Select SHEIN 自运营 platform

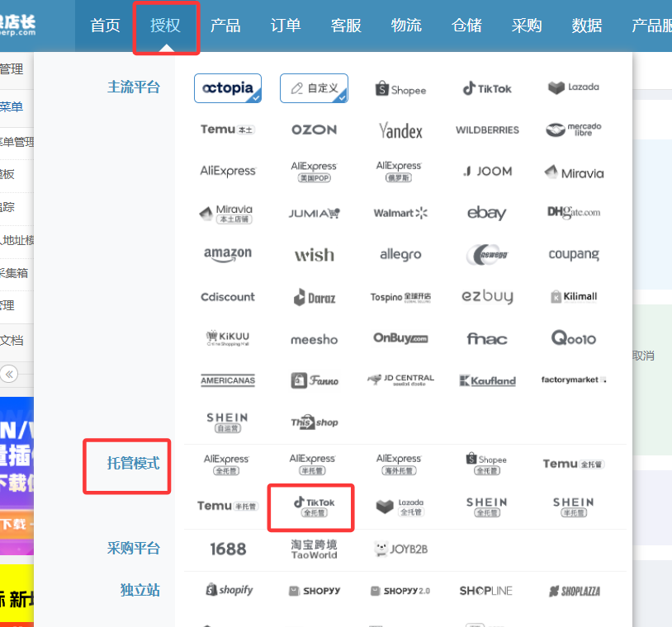click(228, 422)
